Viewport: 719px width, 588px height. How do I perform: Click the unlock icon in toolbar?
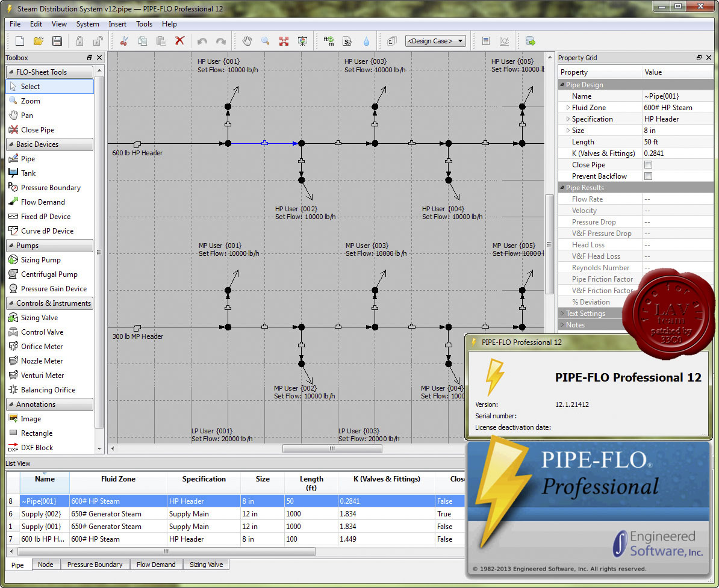(98, 42)
